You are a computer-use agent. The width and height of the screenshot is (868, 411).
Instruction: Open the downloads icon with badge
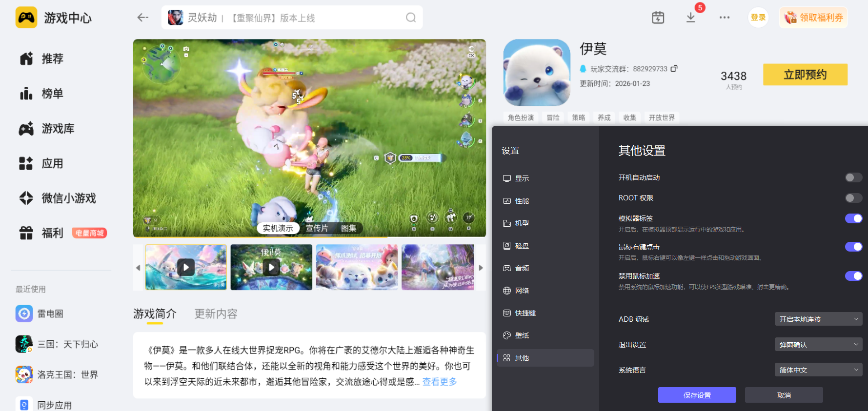[691, 18]
